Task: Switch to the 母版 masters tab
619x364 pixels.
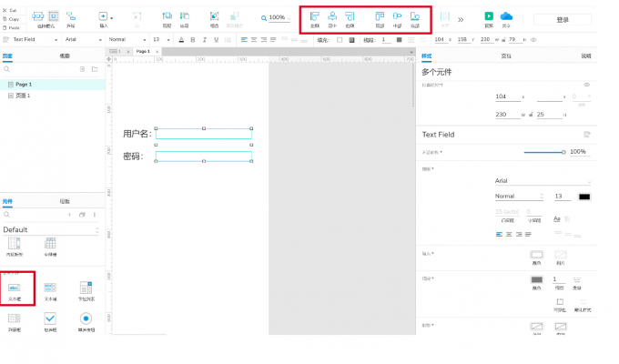Action: (65, 201)
